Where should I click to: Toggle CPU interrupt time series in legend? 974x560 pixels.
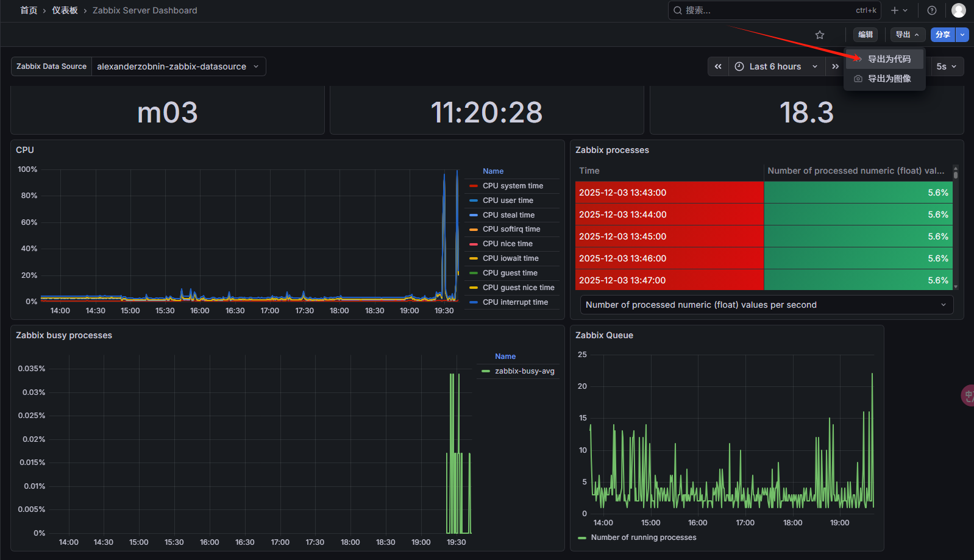(x=515, y=302)
